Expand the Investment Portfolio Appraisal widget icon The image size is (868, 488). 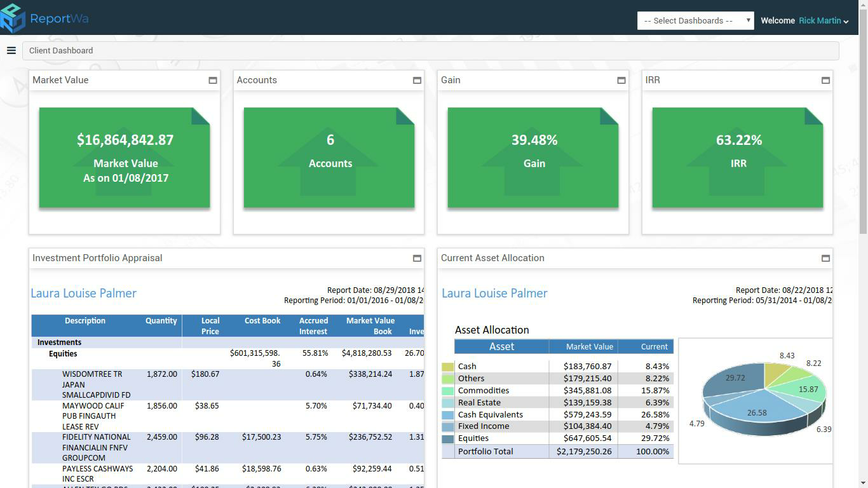417,258
